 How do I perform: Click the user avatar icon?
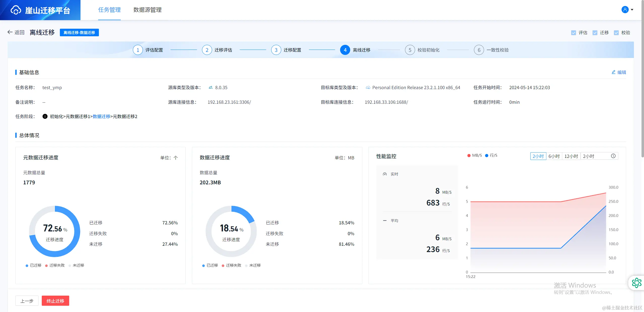pyautogui.click(x=625, y=10)
